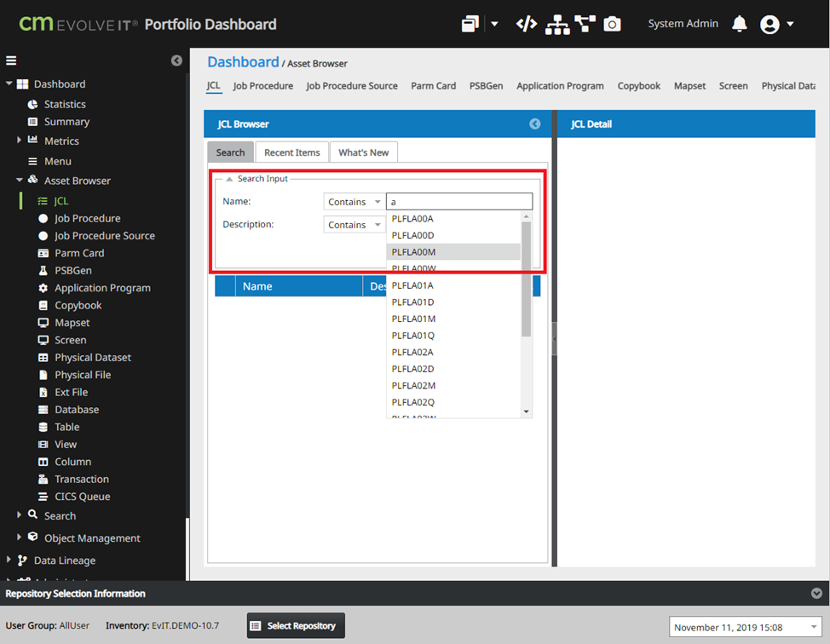Expand the Data Lineage tree node
Screen dimensions: 830x644
point(9,560)
